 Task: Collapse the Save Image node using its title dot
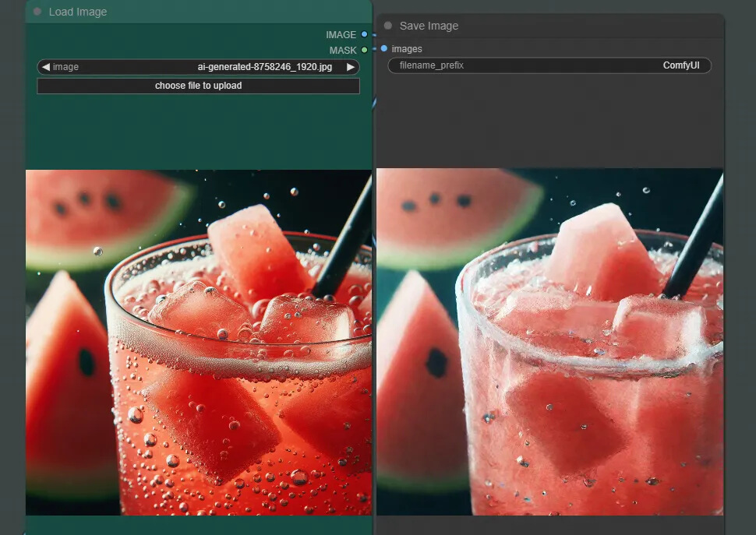point(388,26)
